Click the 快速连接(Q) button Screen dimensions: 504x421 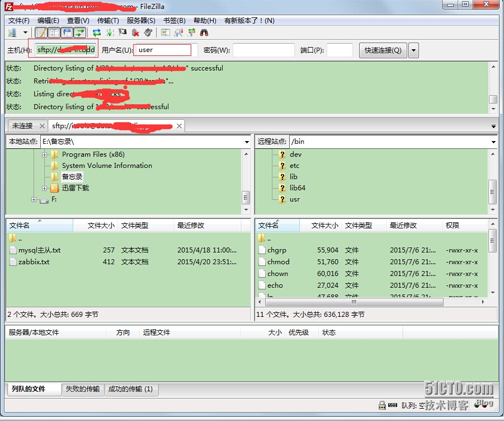pyautogui.click(x=383, y=50)
